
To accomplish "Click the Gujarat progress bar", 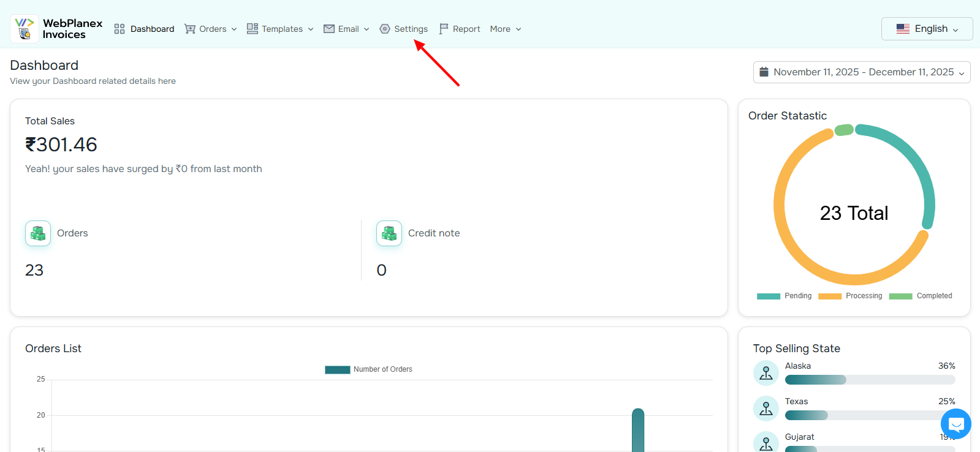I will click(870, 449).
